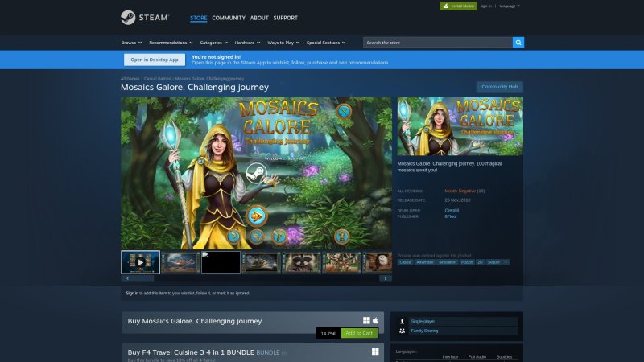Click the Steam play overlay on the video
The height and width of the screenshot is (362, 644).
256,173
